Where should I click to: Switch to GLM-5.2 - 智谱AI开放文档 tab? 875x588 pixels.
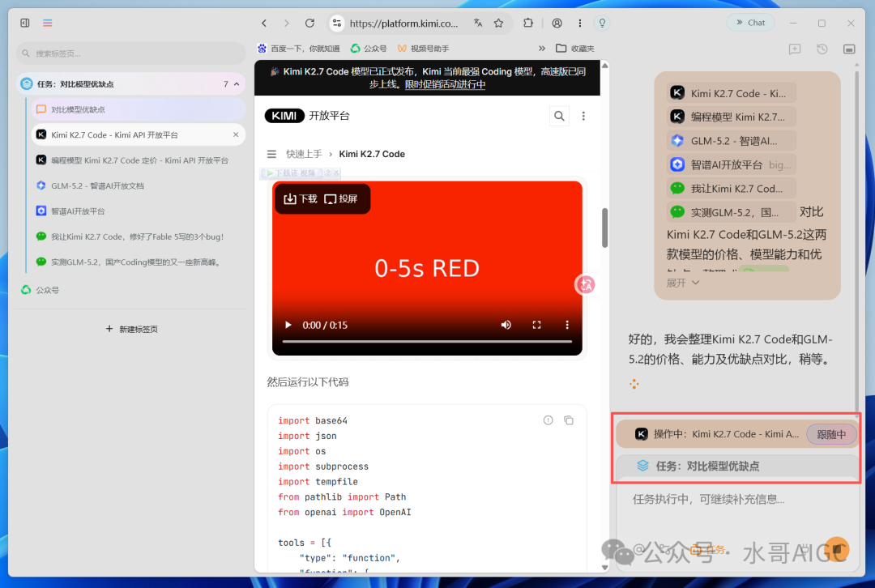(x=139, y=185)
